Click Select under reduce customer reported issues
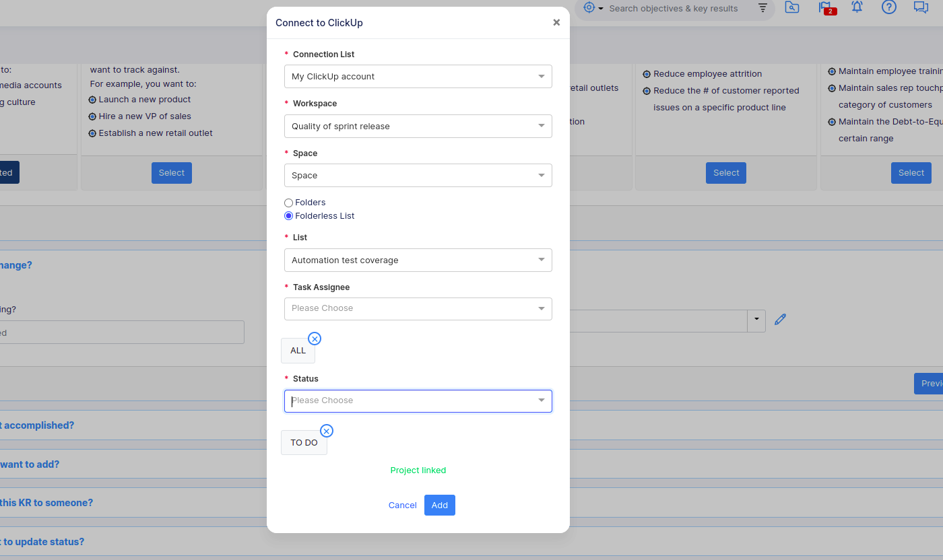This screenshot has width=943, height=560. click(x=726, y=172)
